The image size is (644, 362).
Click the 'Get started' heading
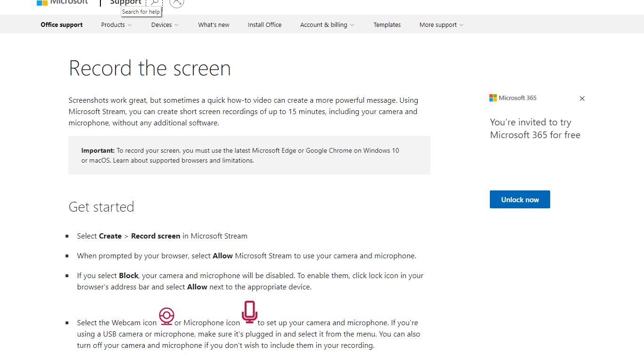(x=101, y=207)
